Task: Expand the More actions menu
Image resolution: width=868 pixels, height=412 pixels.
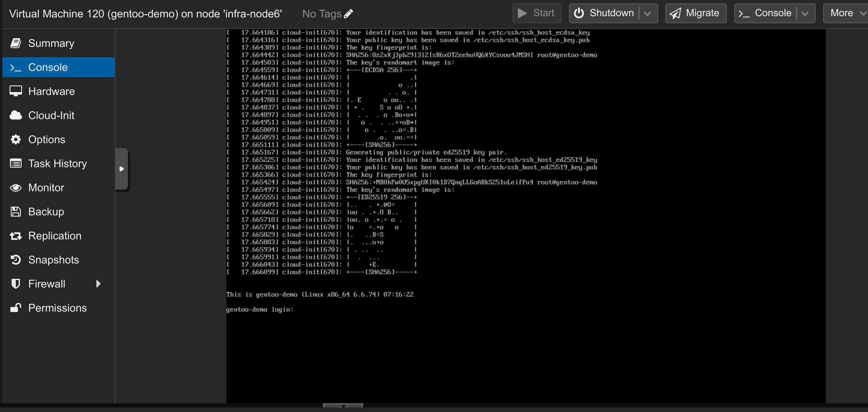Action: (846, 13)
